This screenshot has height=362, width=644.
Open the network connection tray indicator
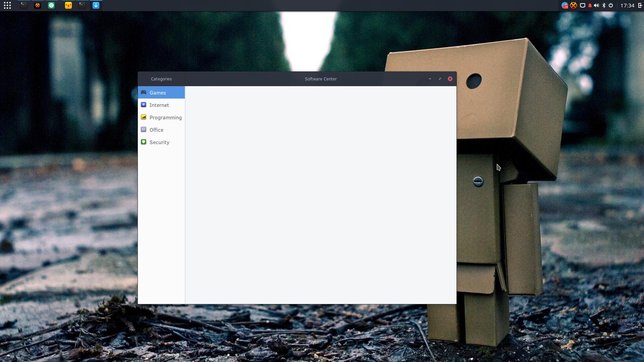(583, 5)
